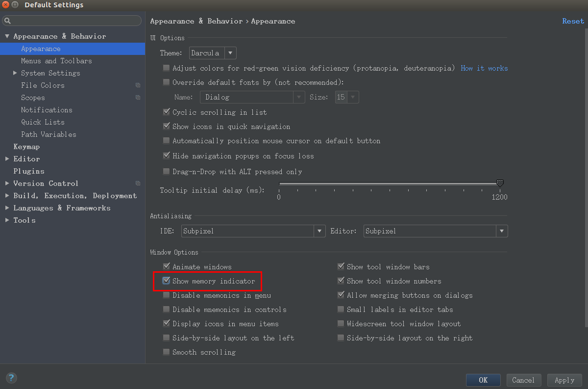
Task: Uncheck Cyclic scrolling in list
Action: [x=167, y=112]
